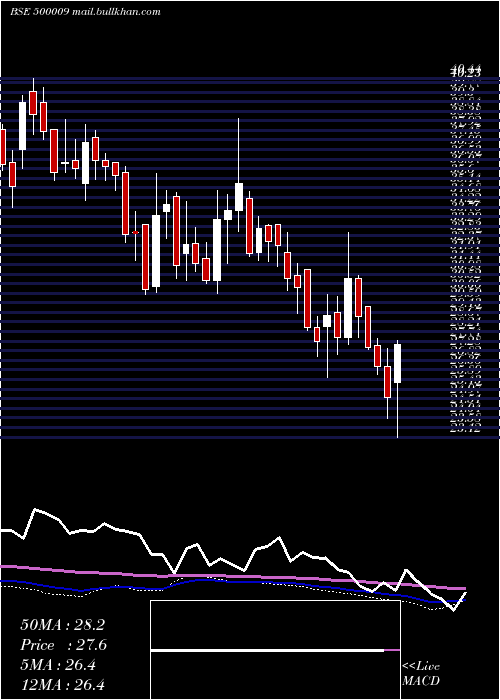This screenshot has width=500, height=700.
Task: Click the '12MA : 26.4' label
Action: pyautogui.click(x=62, y=684)
